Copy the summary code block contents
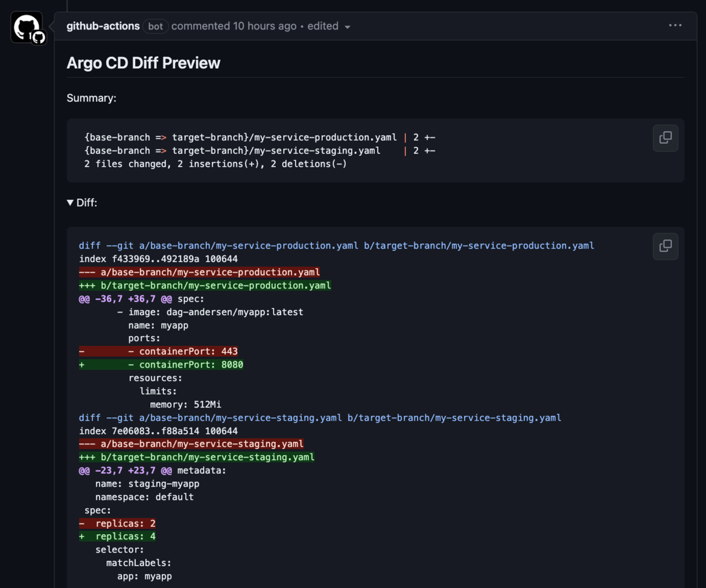This screenshot has width=706, height=588. point(665,138)
